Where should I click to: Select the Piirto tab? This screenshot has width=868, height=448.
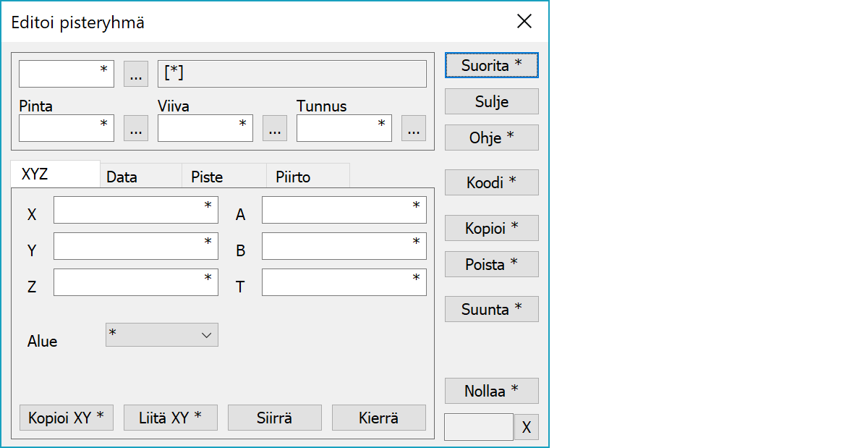tap(307, 177)
